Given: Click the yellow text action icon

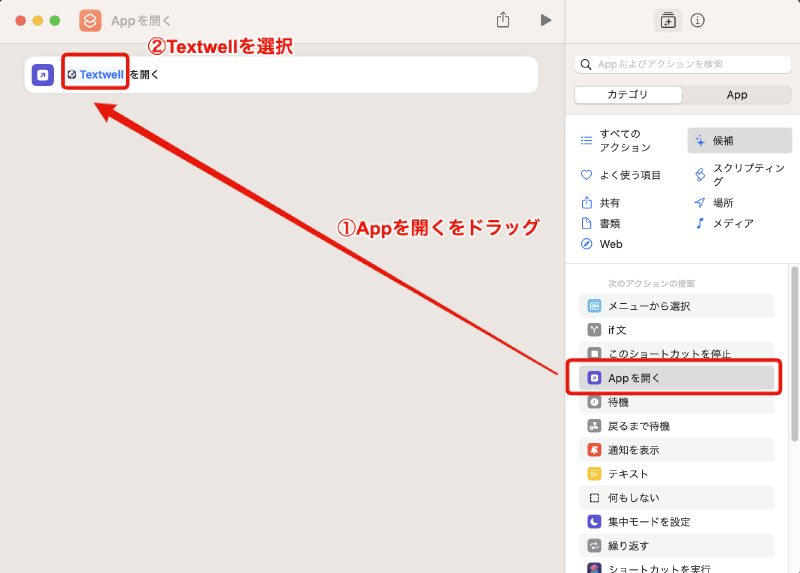Looking at the screenshot, I should click(594, 474).
